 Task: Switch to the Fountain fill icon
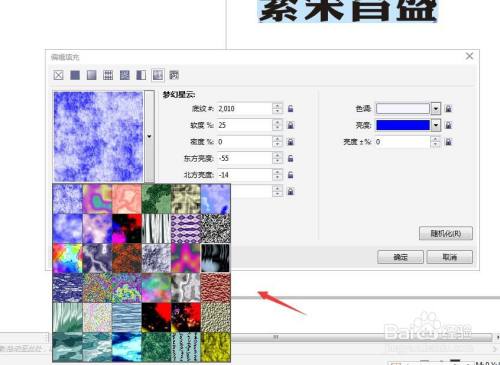(92, 75)
